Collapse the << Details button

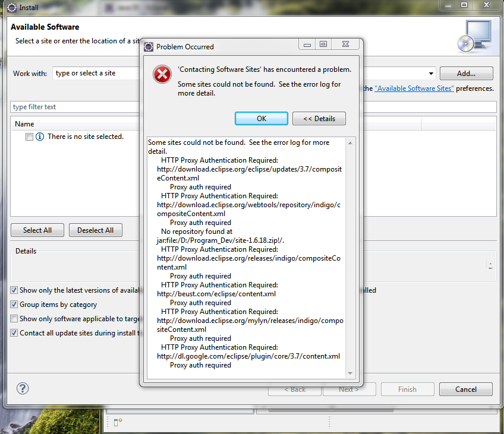pos(319,119)
